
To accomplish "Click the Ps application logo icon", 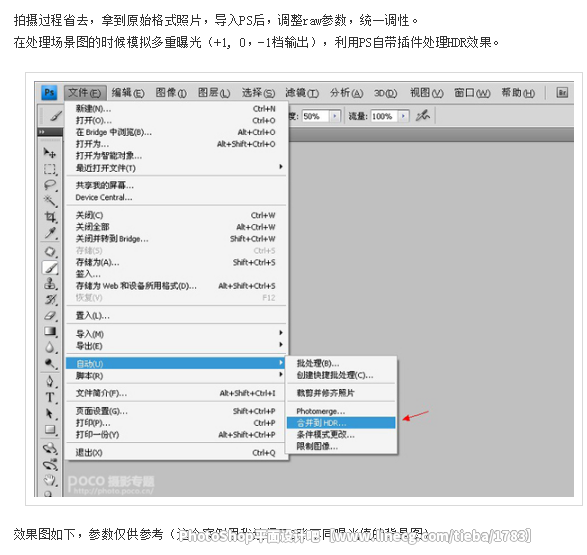I will point(49,92).
